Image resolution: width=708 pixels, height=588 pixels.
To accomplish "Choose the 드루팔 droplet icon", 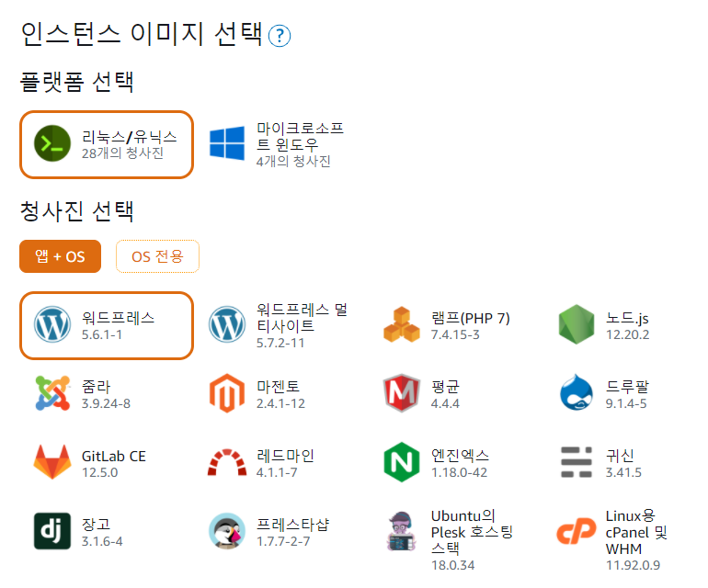I will (x=577, y=392).
